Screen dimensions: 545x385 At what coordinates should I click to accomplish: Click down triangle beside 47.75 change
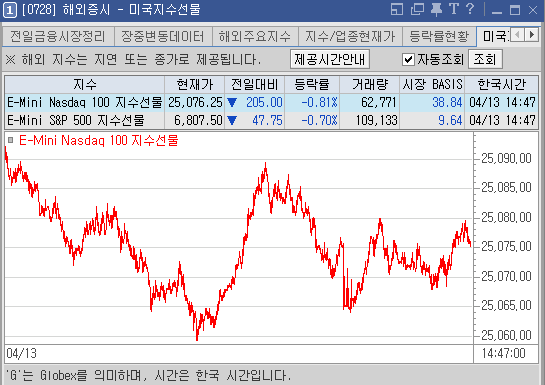(x=232, y=121)
